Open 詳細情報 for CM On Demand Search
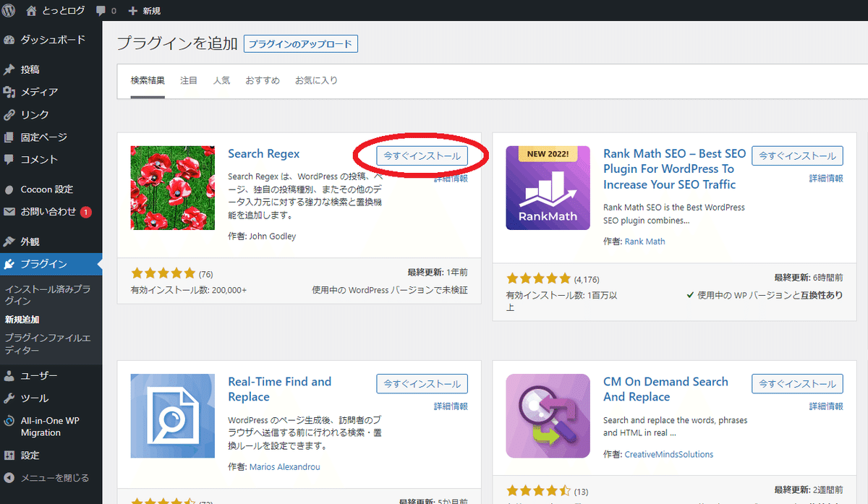Screen dimensions: 868x504 click(x=826, y=406)
